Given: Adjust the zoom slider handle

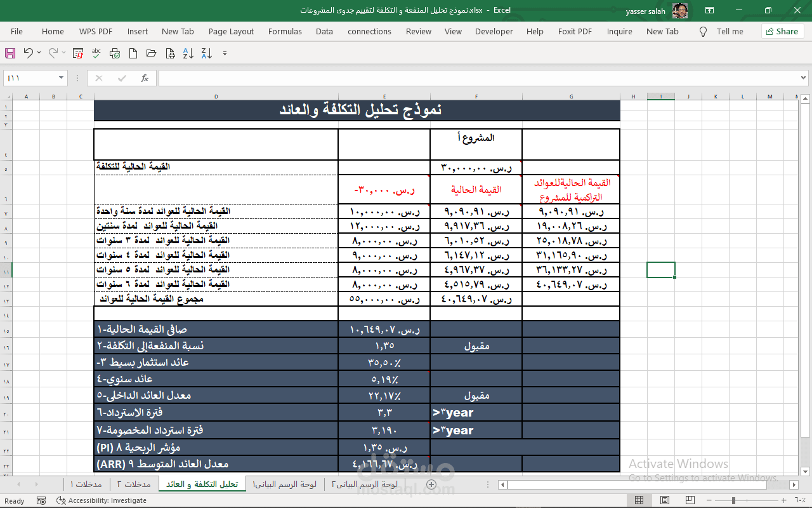Looking at the screenshot, I should tap(734, 500).
